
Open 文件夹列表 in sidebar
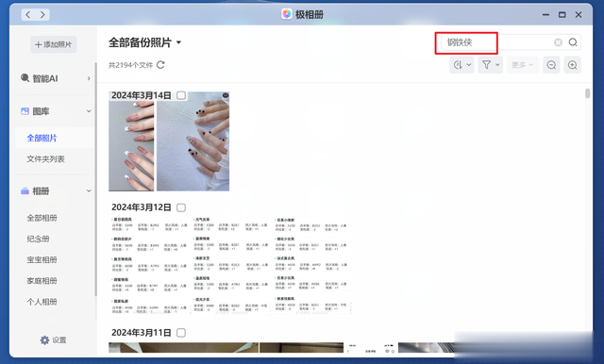pyautogui.click(x=45, y=159)
